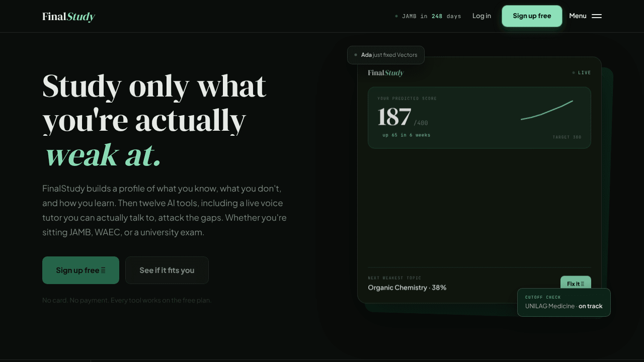
Task: Click YOUR PREDICTED SCORE label
Action: 407,99
